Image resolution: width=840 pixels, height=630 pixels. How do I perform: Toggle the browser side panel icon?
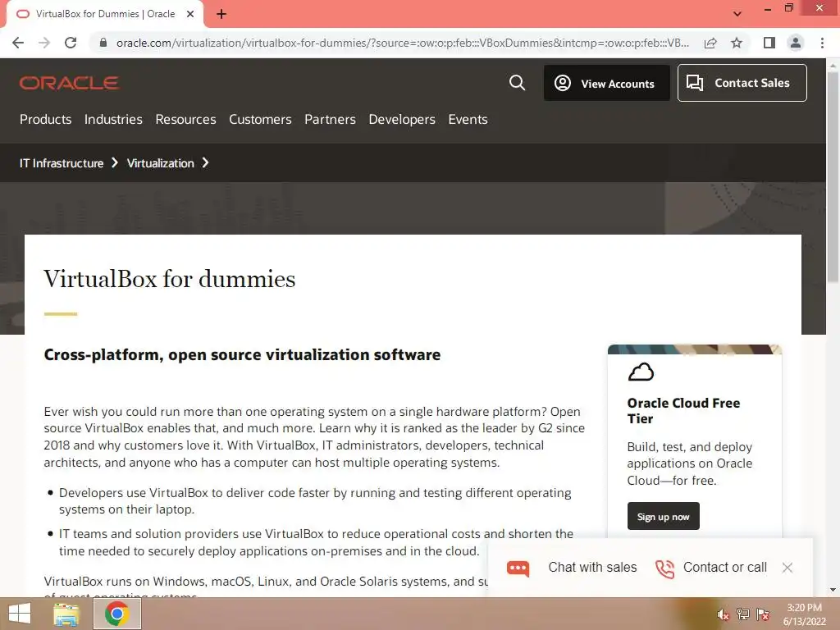pos(769,43)
